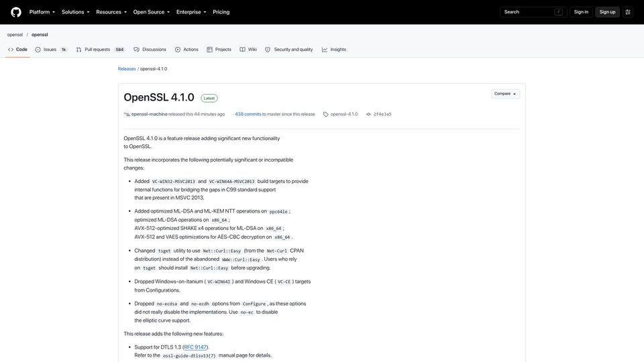The height and width of the screenshot is (362, 644).
Task: Click the commit icon beside 2f4e3a5
Action: point(368,115)
